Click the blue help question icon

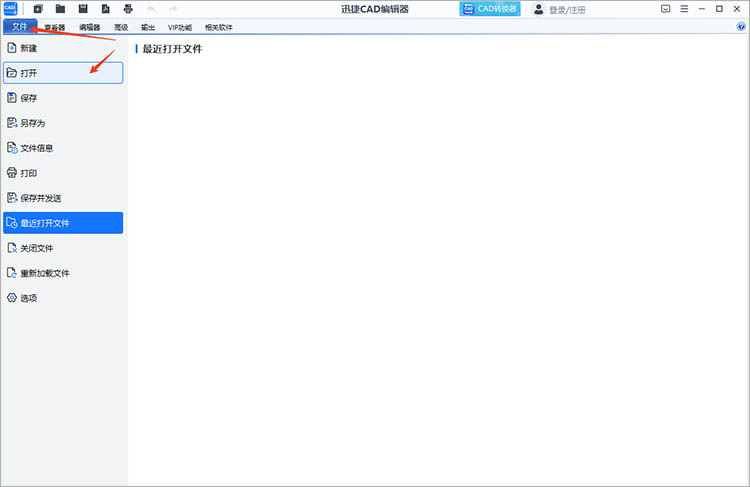[x=741, y=27]
